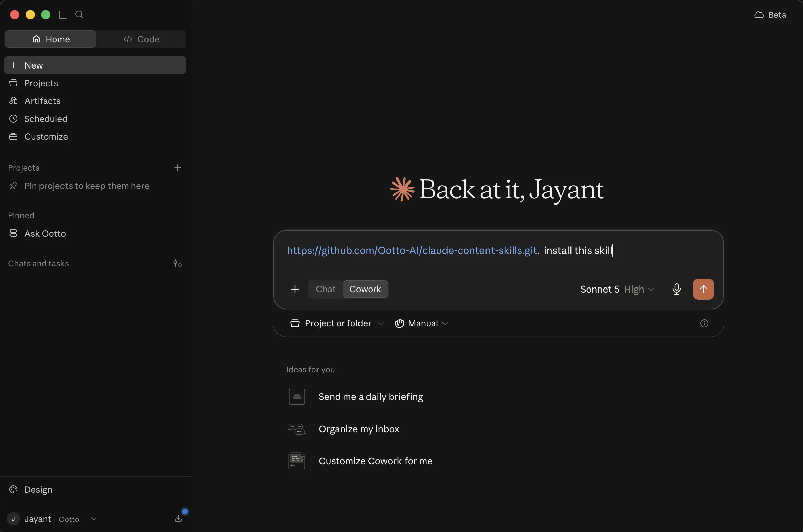This screenshot has width=803, height=532.
Task: Click the Pinned section heading
Action: click(21, 215)
